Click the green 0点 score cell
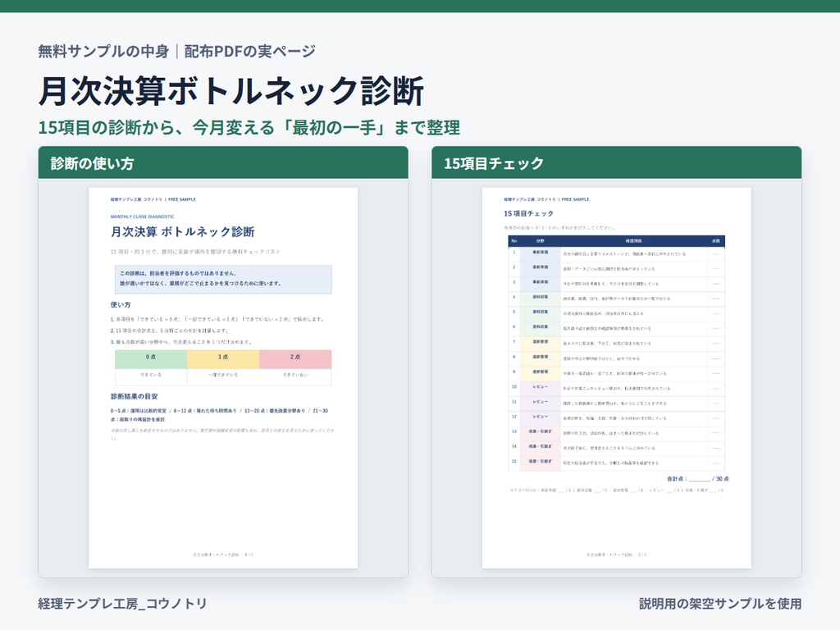The height and width of the screenshot is (630, 840). [151, 359]
